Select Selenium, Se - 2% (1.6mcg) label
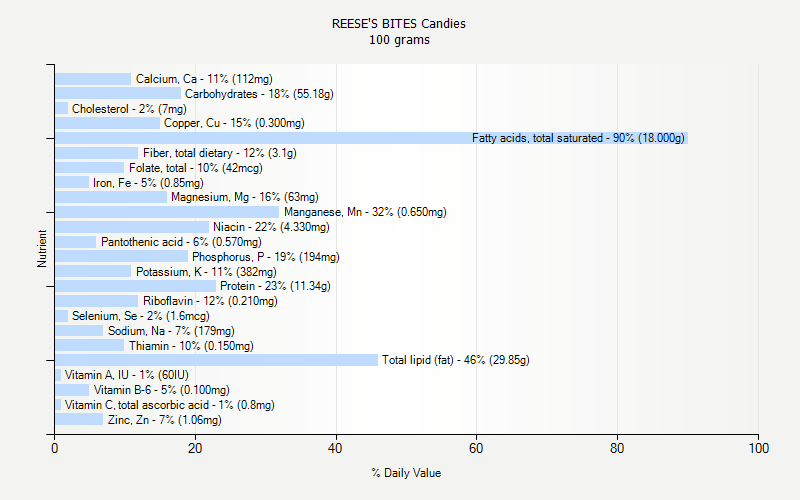 click(x=141, y=316)
